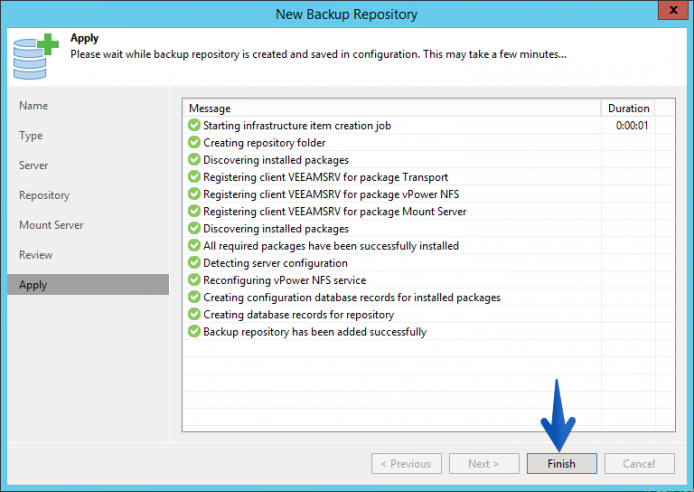The image size is (694, 492).
Task: Click green check beside vPower NFS package row
Action: pos(194,194)
